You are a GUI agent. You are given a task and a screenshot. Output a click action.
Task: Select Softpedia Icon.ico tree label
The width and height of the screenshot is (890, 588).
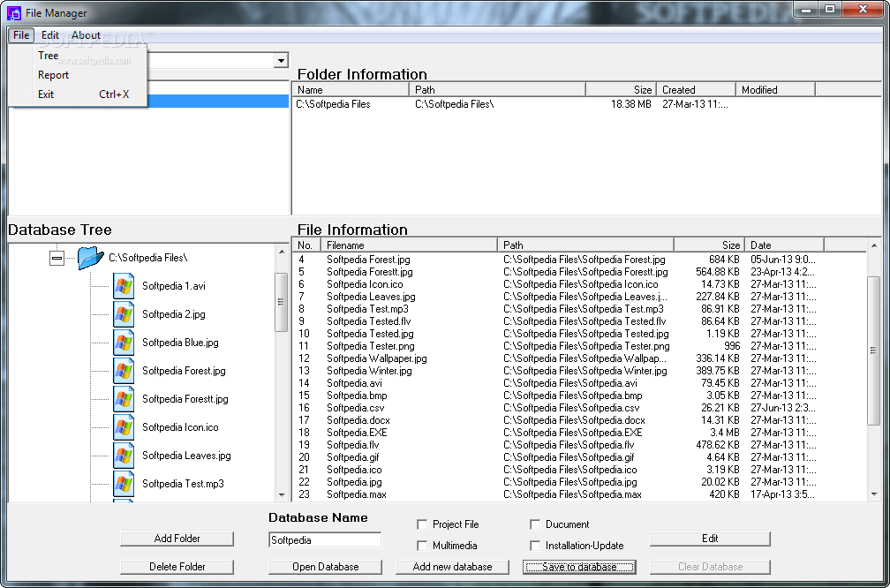[180, 427]
